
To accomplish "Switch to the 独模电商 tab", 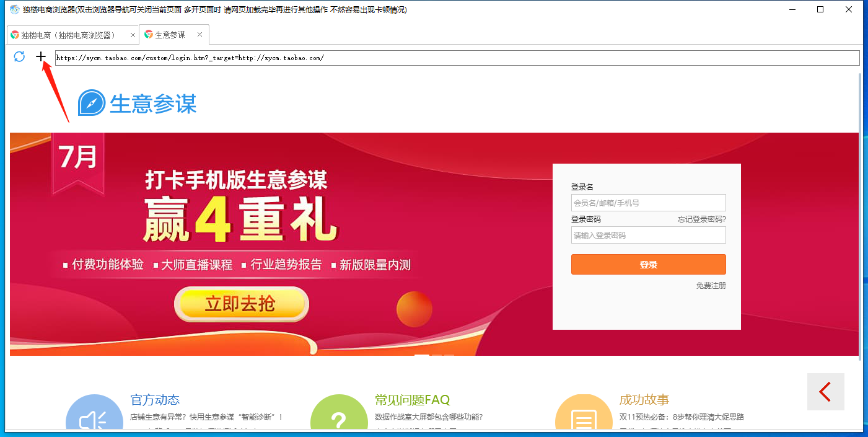I will pos(68,35).
